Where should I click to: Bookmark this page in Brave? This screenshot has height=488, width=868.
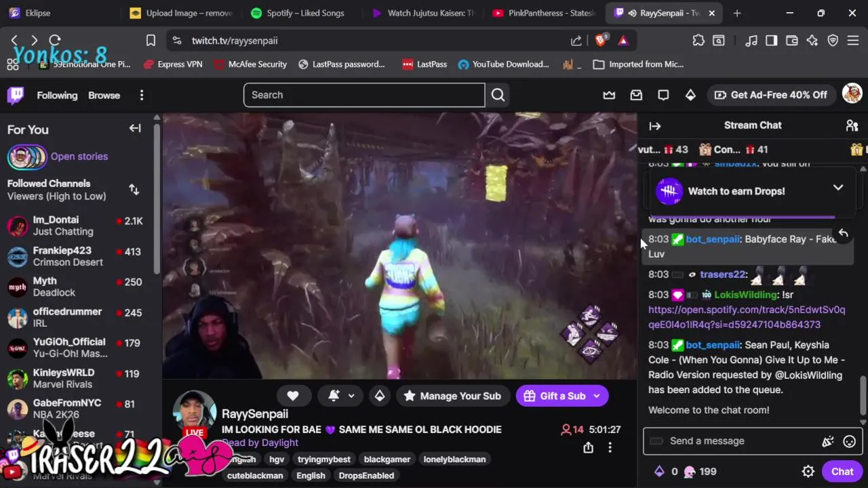coord(151,41)
